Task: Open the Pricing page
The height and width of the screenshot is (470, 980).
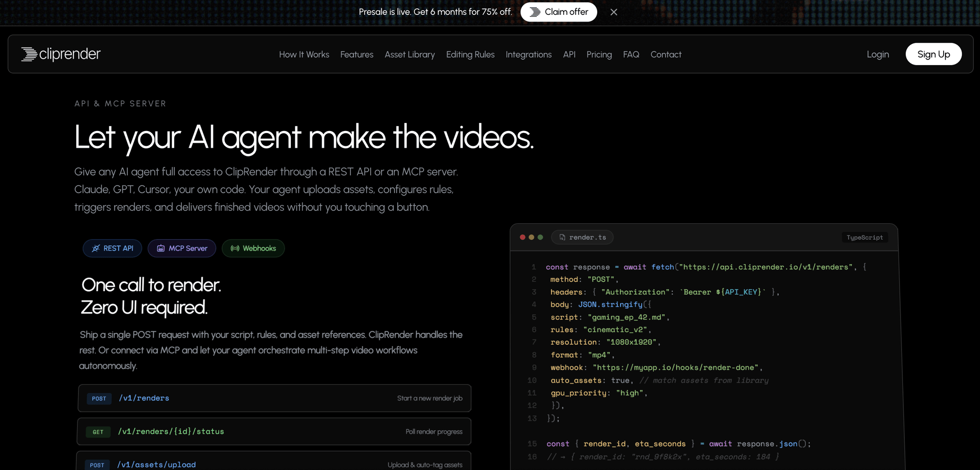Action: (599, 55)
